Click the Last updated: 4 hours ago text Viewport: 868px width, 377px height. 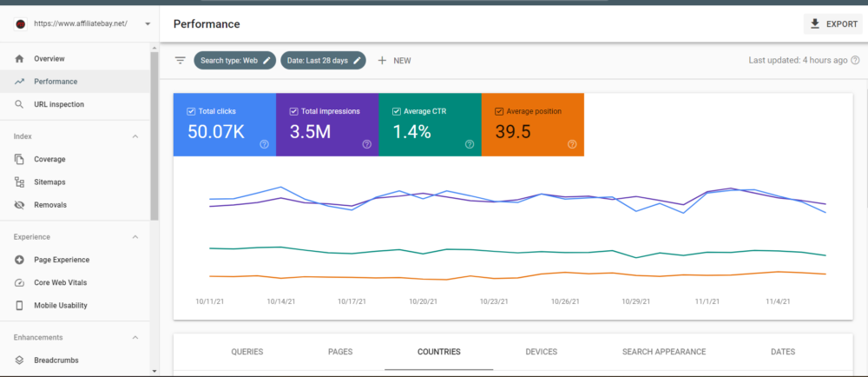(x=798, y=60)
